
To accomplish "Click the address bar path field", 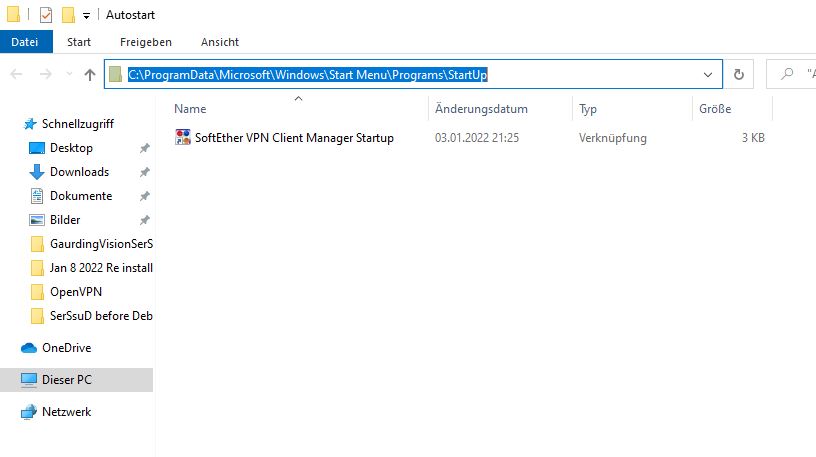I will click(413, 74).
